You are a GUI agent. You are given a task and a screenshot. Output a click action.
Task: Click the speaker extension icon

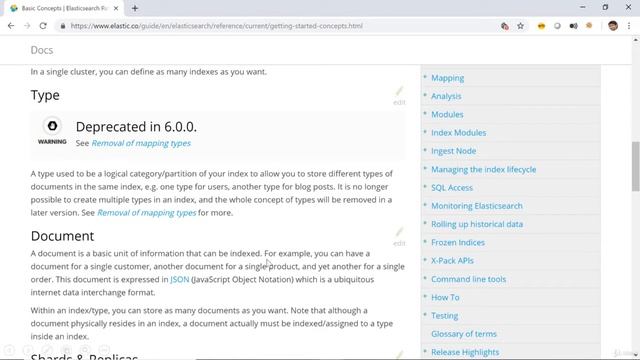573,26
